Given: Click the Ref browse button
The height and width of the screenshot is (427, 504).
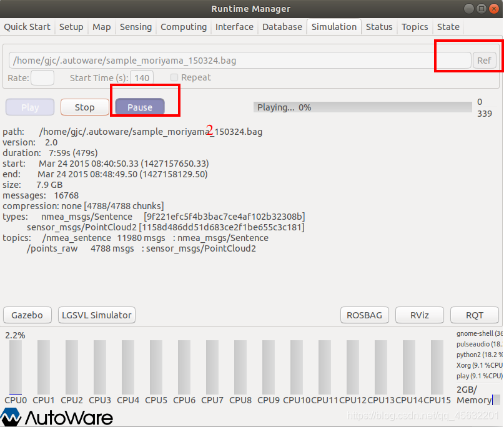Looking at the screenshot, I should point(484,61).
